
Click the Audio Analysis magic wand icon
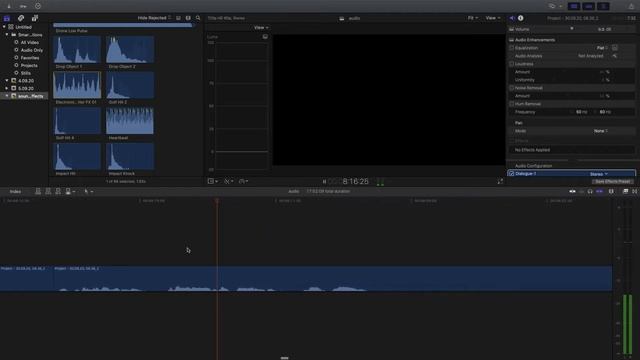(614, 56)
